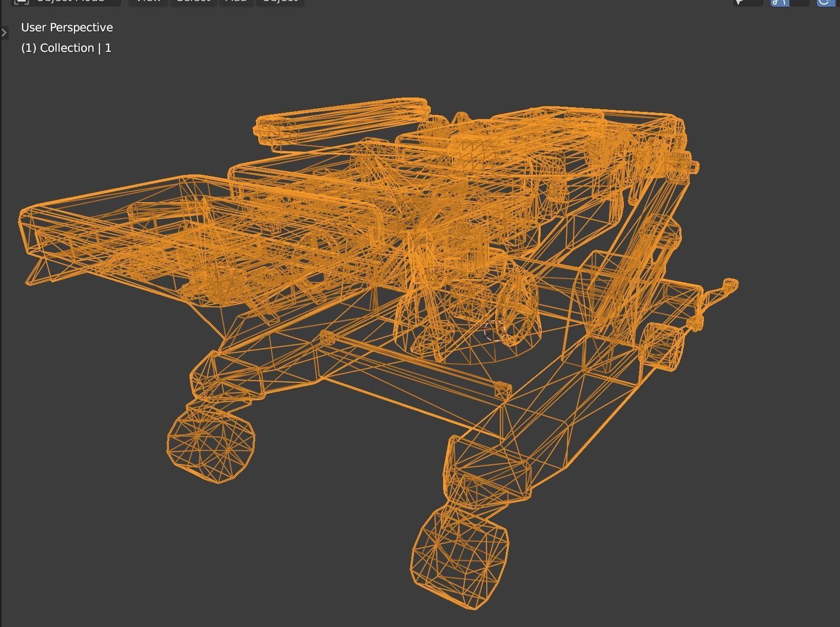Click the 3D cursor in the viewport

(495, 331)
